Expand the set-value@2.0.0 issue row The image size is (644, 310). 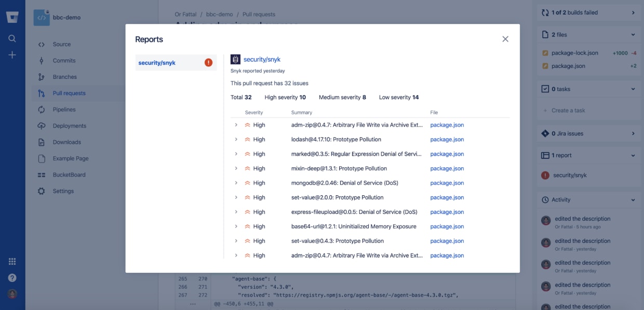[x=236, y=198]
